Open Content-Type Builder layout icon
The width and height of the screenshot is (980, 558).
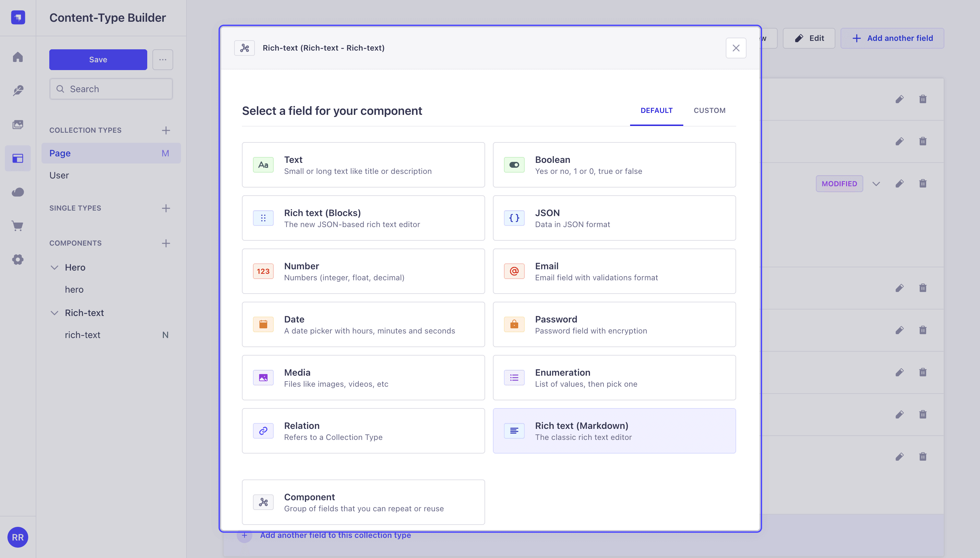pyautogui.click(x=18, y=158)
